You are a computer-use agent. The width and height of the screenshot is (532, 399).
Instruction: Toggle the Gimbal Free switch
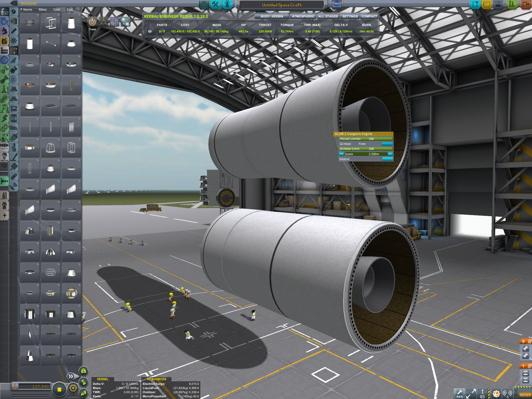pos(387,144)
